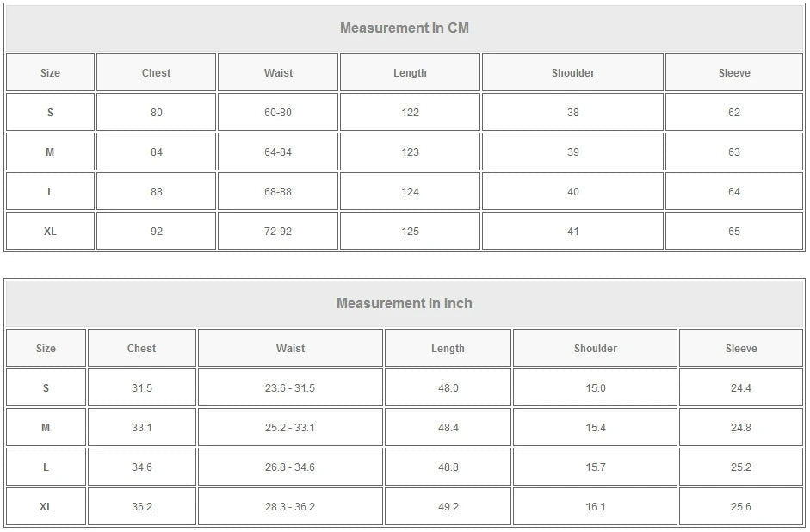Click the waist range 68-88 cell

click(x=277, y=192)
